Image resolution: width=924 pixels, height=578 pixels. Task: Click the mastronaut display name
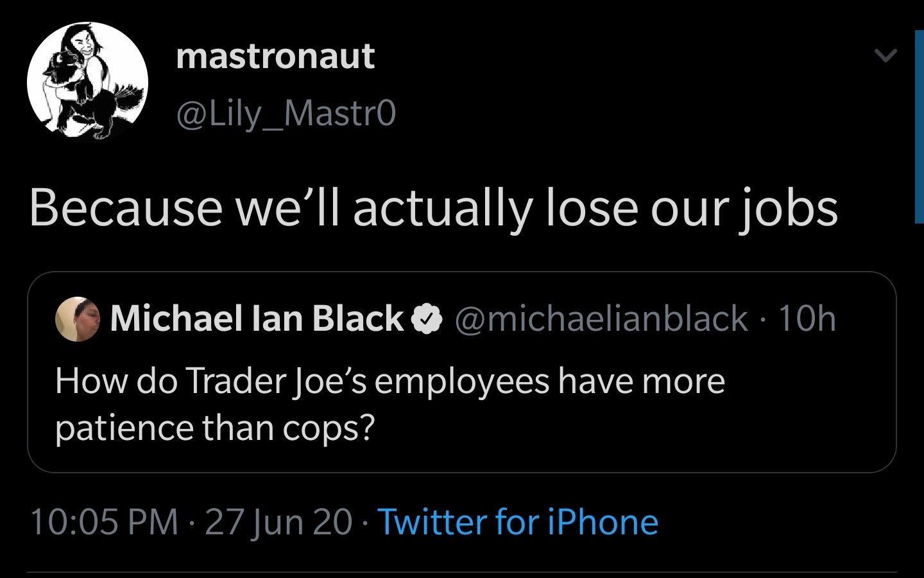(x=275, y=57)
